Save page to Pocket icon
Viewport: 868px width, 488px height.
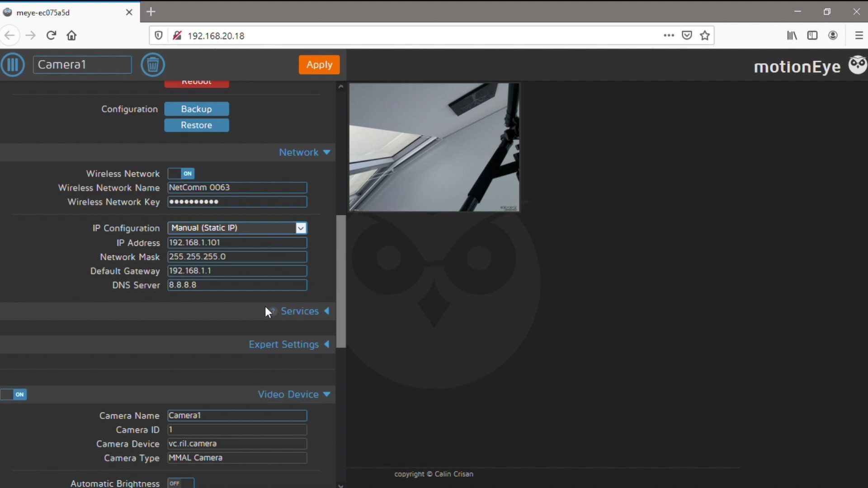(687, 35)
